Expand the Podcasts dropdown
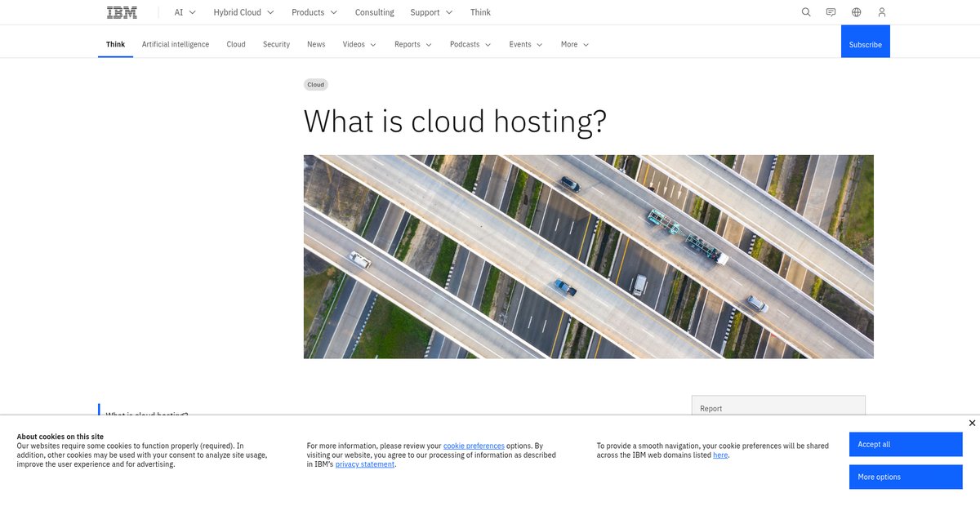980x506 pixels. point(470,44)
